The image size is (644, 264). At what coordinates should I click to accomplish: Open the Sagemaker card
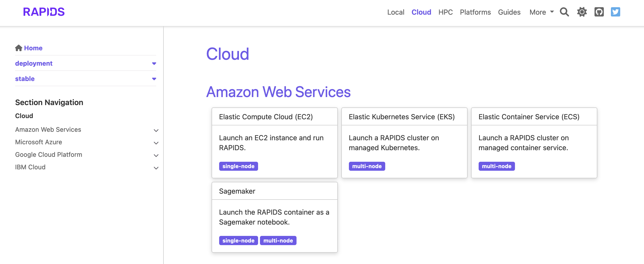(x=237, y=191)
